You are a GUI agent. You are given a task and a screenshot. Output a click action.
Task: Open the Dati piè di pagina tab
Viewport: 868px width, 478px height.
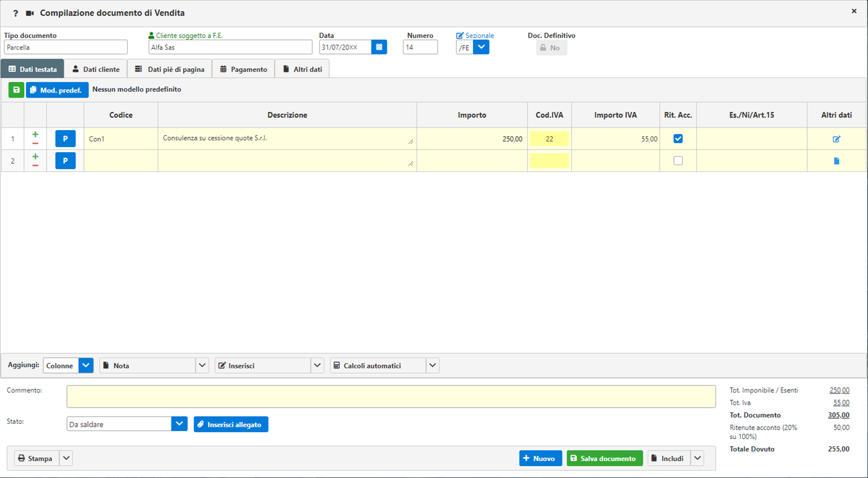click(170, 69)
